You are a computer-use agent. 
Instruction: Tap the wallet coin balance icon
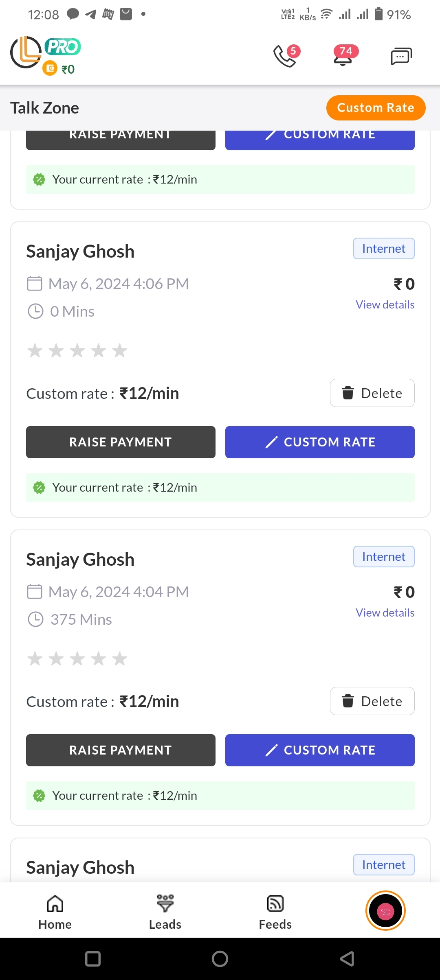point(50,68)
